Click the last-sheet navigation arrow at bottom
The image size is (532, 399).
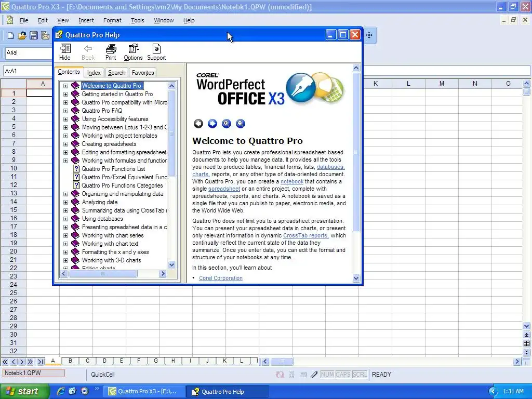point(30,362)
